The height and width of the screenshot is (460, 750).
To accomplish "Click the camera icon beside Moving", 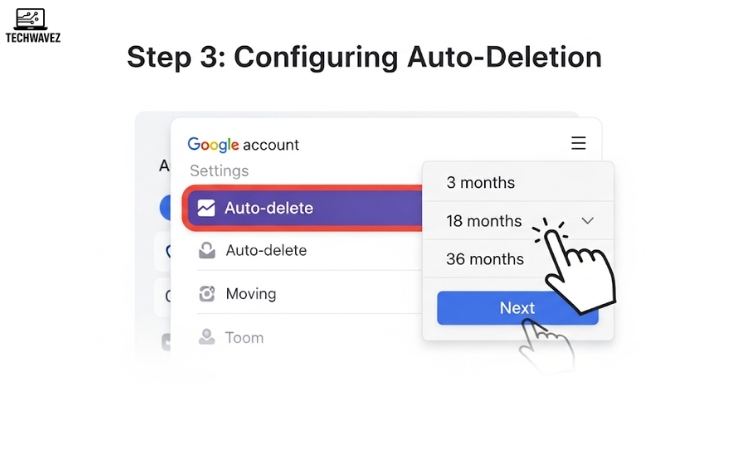I will [207, 294].
